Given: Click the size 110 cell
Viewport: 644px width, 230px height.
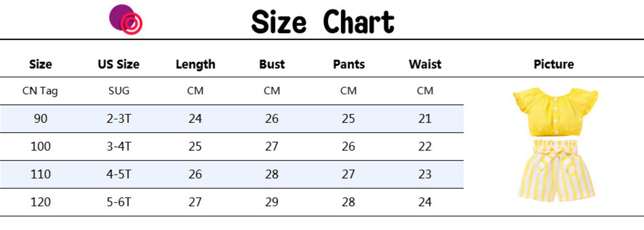Looking at the screenshot, I should tap(41, 174).
